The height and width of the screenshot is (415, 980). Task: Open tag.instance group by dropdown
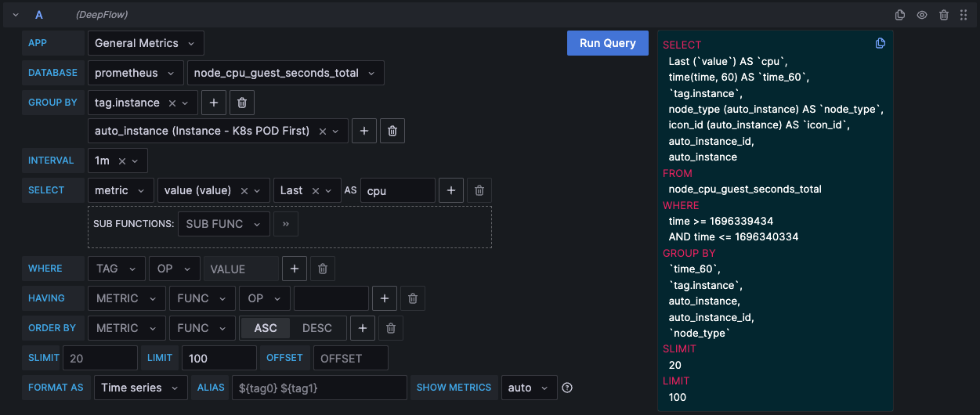(x=186, y=103)
